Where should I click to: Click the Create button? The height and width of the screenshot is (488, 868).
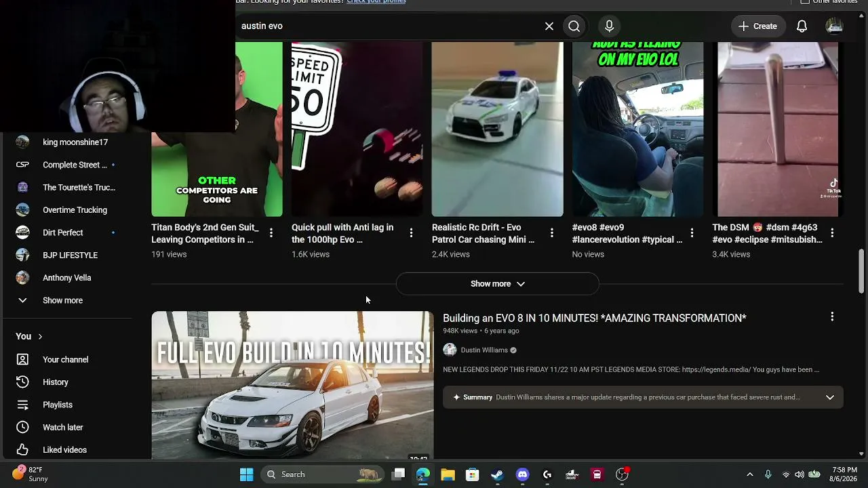pos(757,26)
